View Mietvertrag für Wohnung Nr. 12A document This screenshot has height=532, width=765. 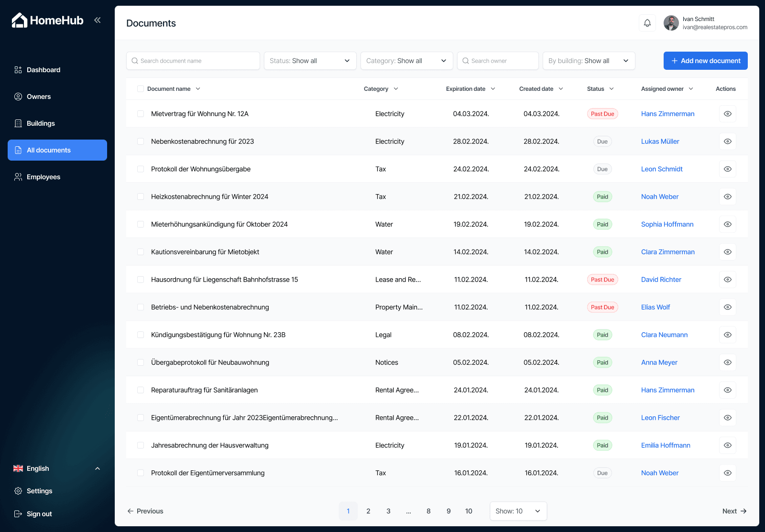[x=728, y=114]
